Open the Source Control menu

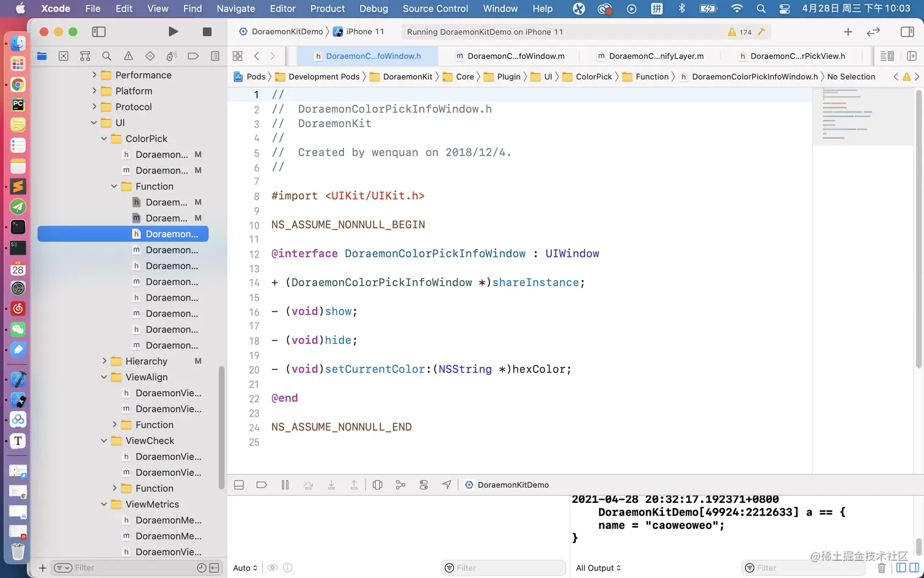[435, 9]
